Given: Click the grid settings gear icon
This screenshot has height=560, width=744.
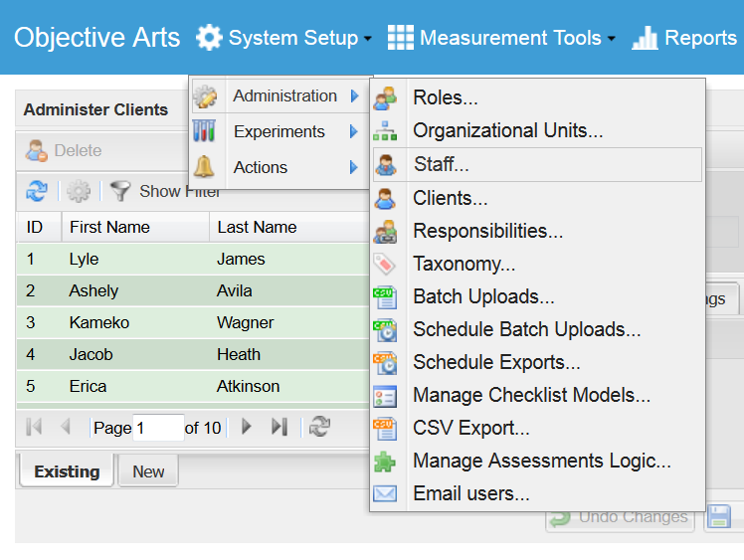Looking at the screenshot, I should pos(79,191).
